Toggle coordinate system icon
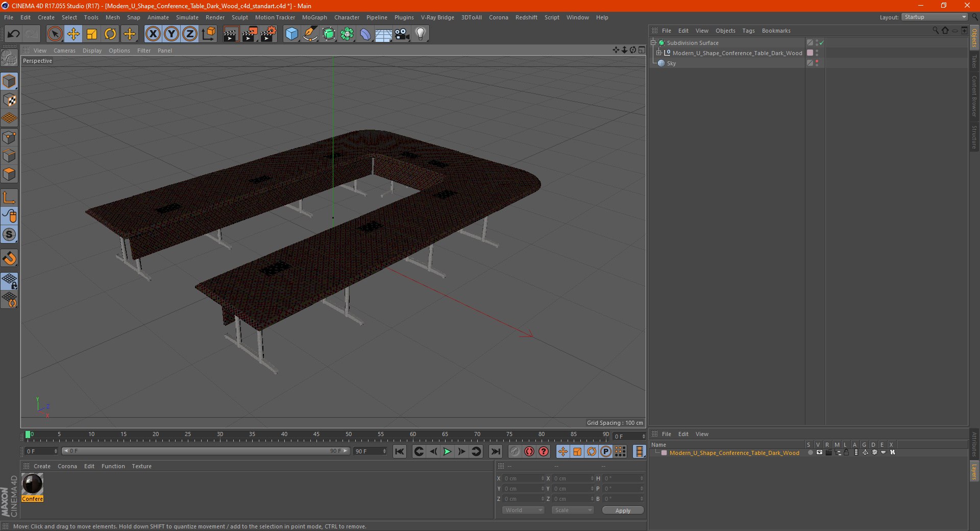Screen dimensions: 980x531 click(x=208, y=34)
